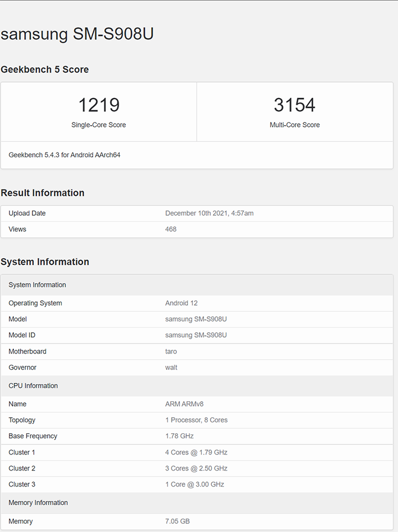Select the 1.78 GHz base frequency value
The width and height of the screenshot is (398, 532).
click(180, 436)
